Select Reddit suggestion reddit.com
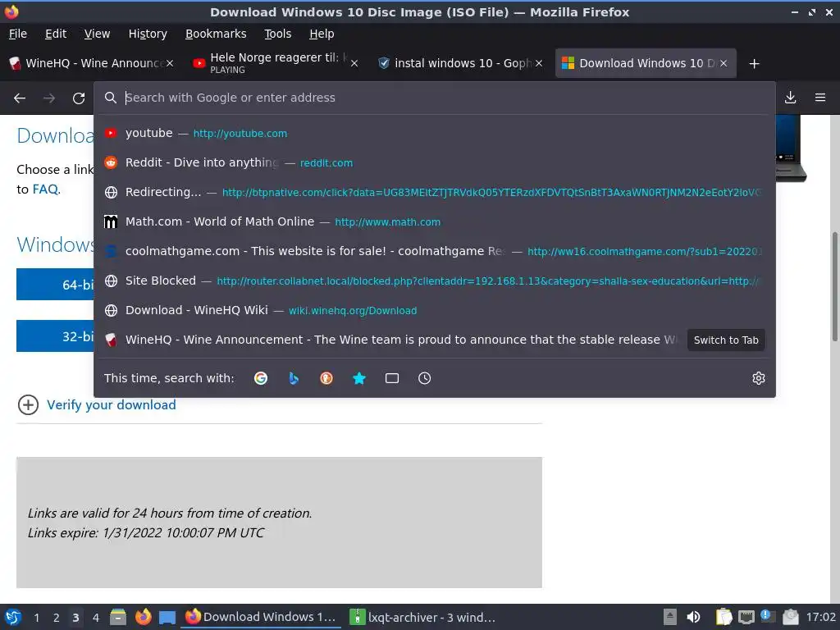Viewport: 840px width, 630px height. 435,162
